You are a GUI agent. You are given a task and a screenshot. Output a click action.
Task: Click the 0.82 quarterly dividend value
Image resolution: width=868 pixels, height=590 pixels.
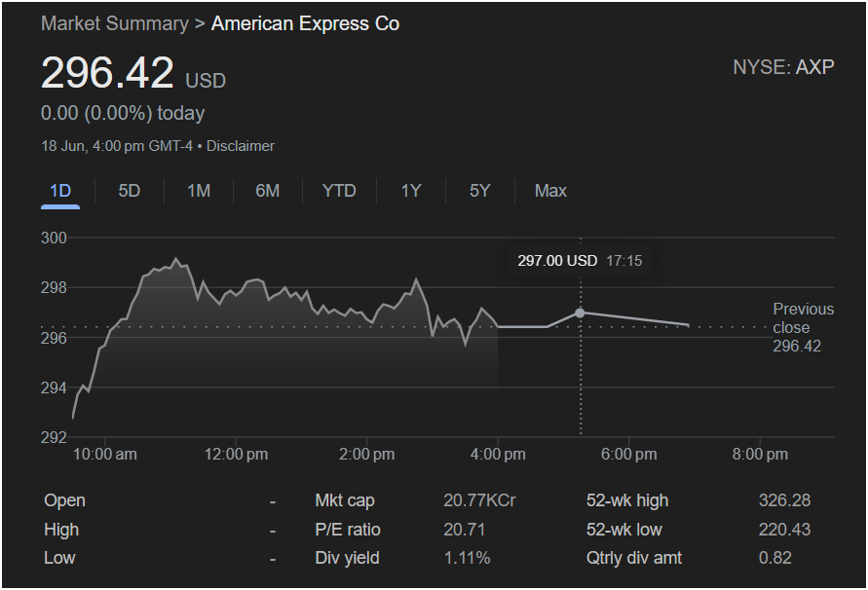tap(775, 558)
